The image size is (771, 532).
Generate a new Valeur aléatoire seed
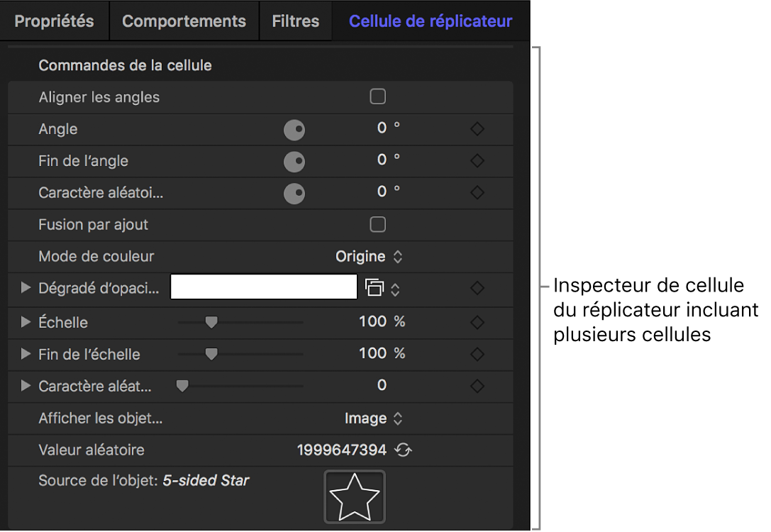[404, 450]
